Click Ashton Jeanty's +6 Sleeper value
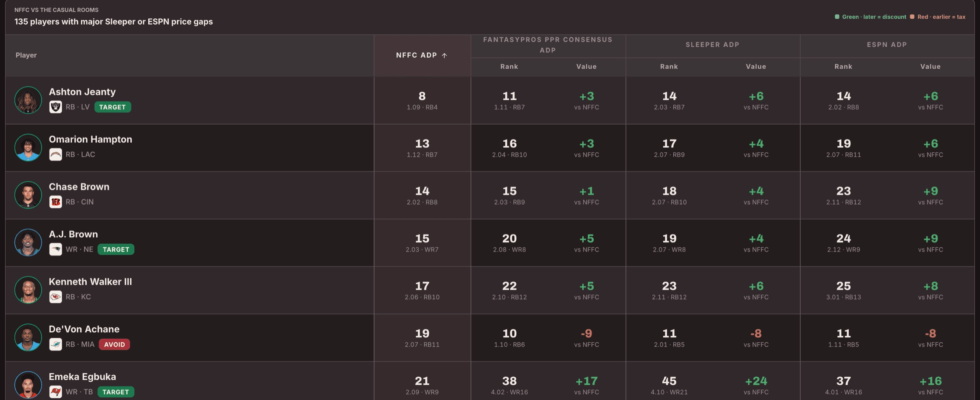The height and width of the screenshot is (400, 980). (756, 96)
